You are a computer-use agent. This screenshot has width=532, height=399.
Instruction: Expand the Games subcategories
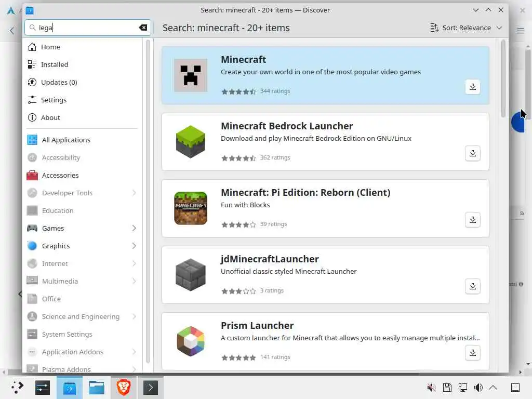[134, 228]
